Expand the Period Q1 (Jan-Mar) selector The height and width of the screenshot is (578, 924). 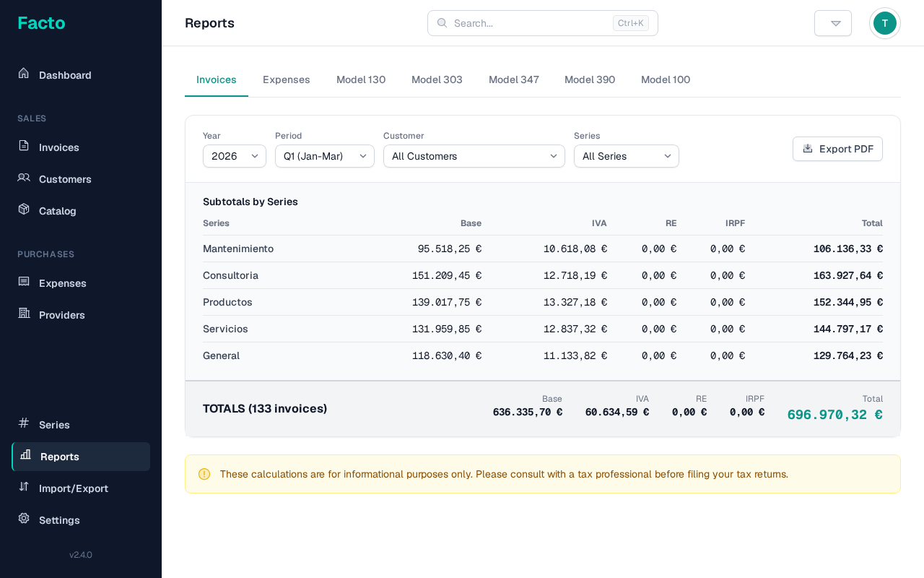click(x=325, y=156)
